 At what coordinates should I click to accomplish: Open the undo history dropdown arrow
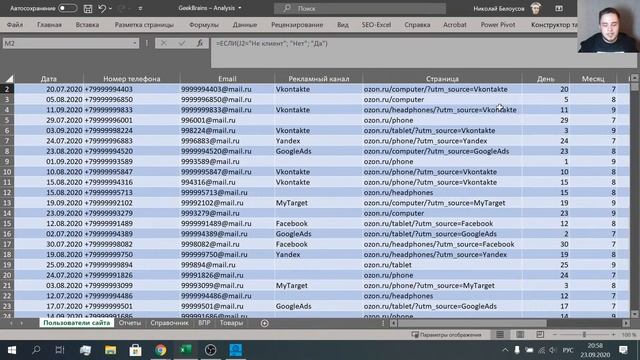coord(111,8)
